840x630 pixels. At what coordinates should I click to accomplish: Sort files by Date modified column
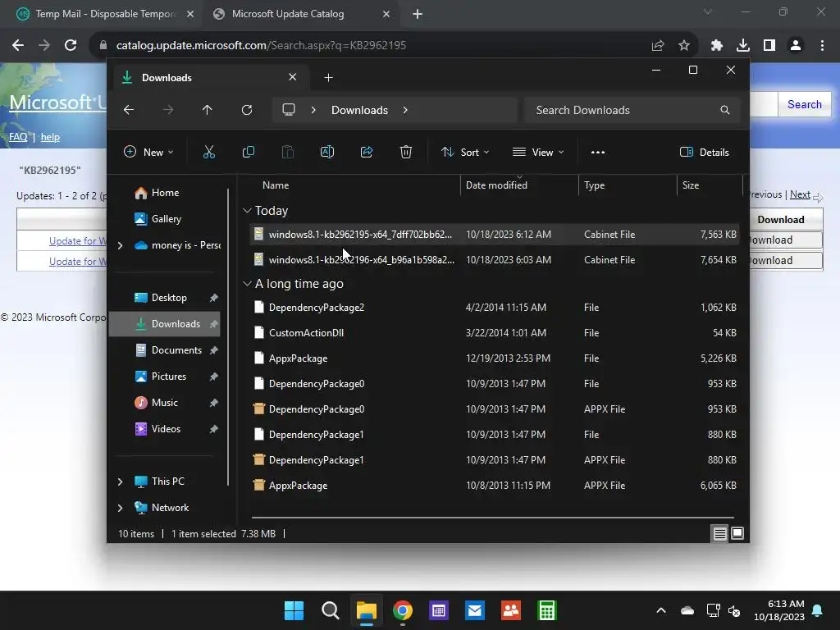coord(519,185)
